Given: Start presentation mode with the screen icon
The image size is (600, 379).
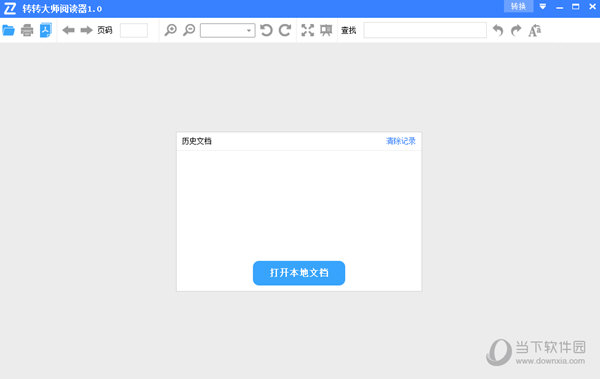Looking at the screenshot, I should coord(326,30).
